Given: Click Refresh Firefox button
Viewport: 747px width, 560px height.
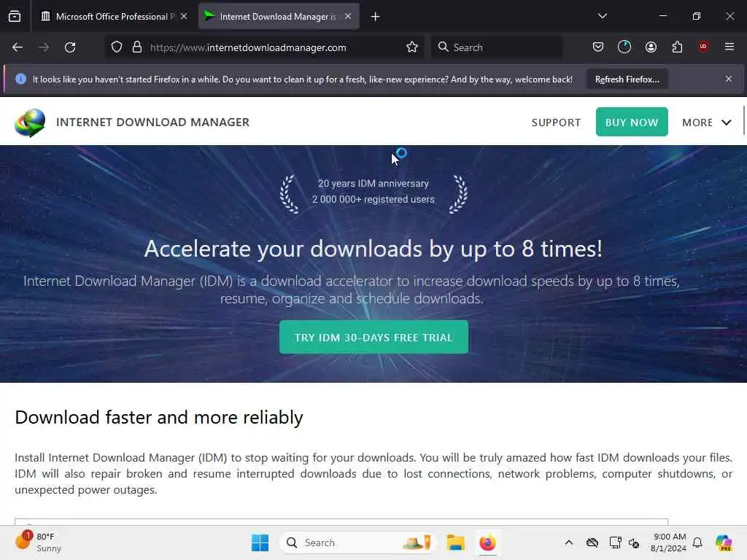Looking at the screenshot, I should (x=627, y=79).
